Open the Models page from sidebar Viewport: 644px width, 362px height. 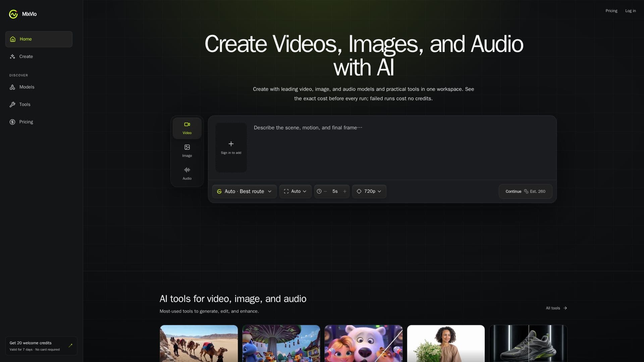tap(39, 87)
